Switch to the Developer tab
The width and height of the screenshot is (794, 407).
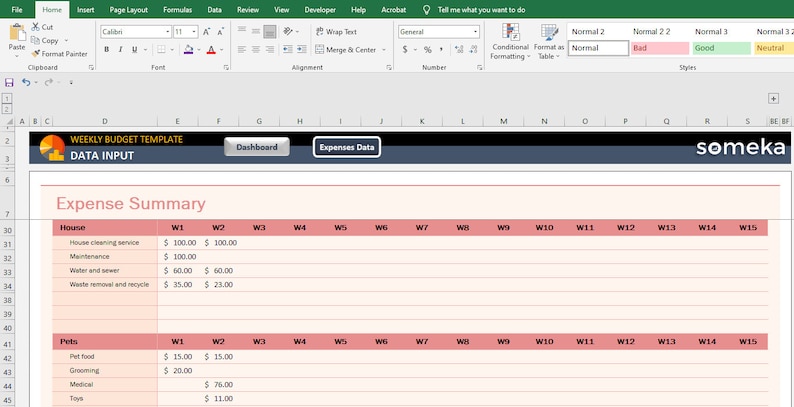coord(320,10)
